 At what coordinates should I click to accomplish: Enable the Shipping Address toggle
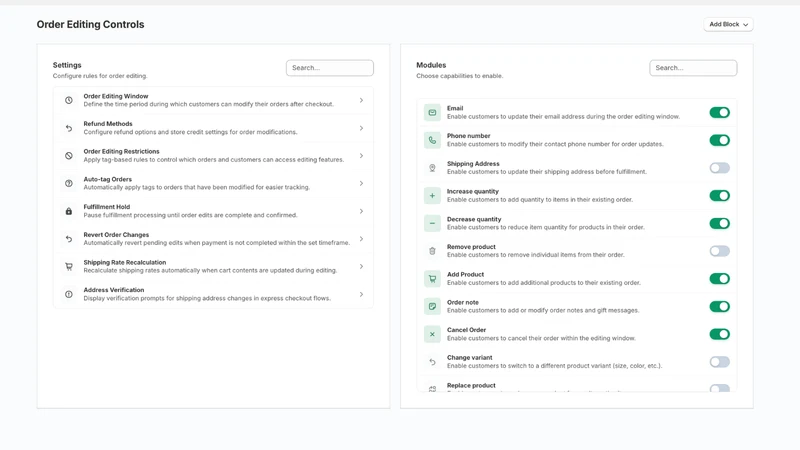719,168
